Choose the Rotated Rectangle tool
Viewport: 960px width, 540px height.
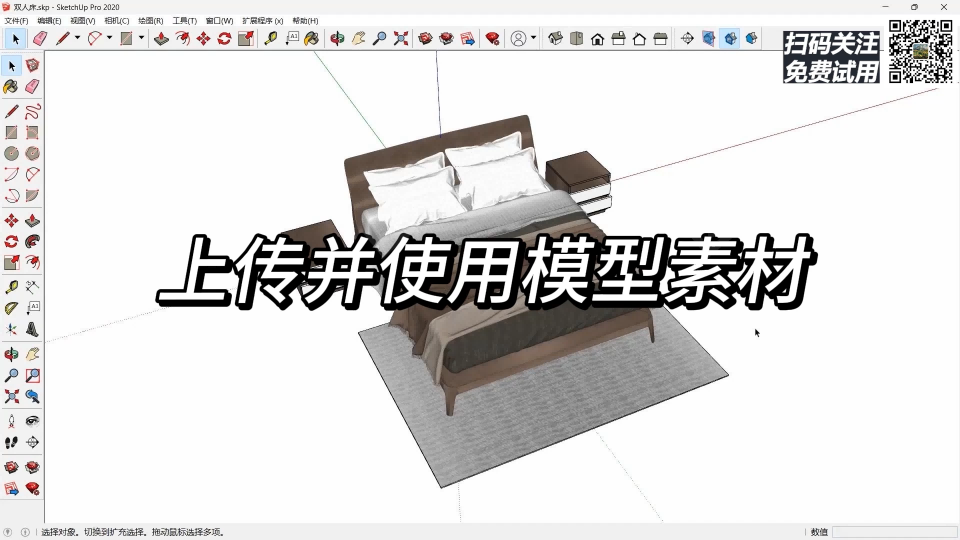click(32, 132)
